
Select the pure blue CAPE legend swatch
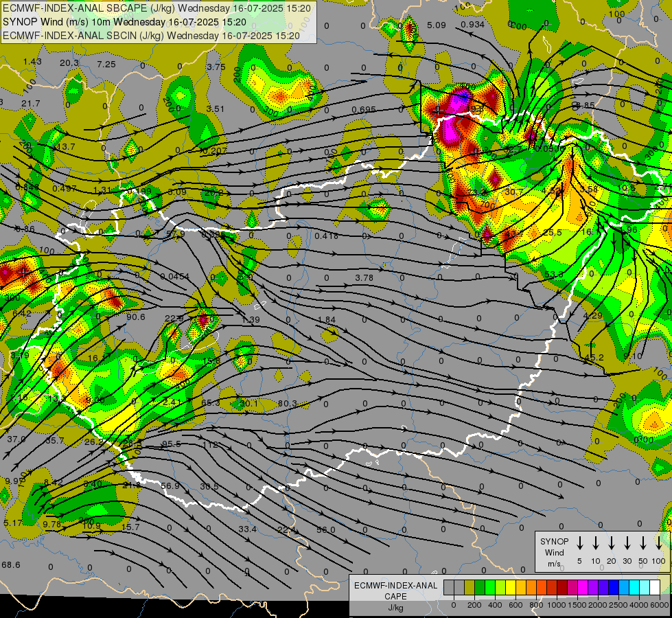click(613, 587)
